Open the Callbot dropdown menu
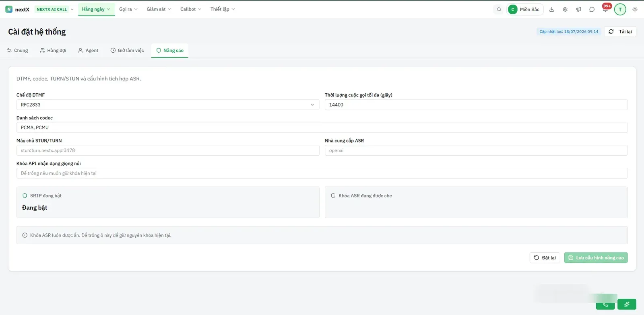The height and width of the screenshot is (315, 644). click(191, 9)
